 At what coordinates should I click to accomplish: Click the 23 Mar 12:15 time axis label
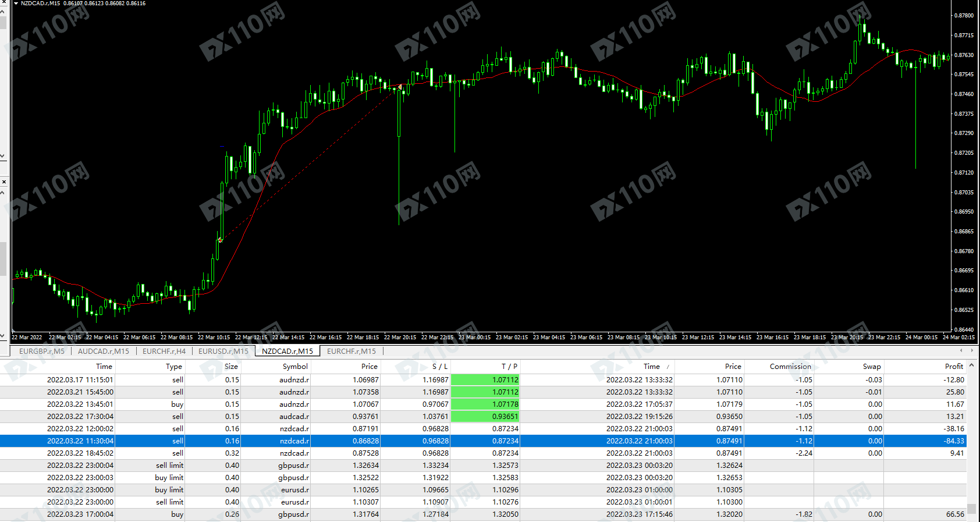tap(698, 337)
